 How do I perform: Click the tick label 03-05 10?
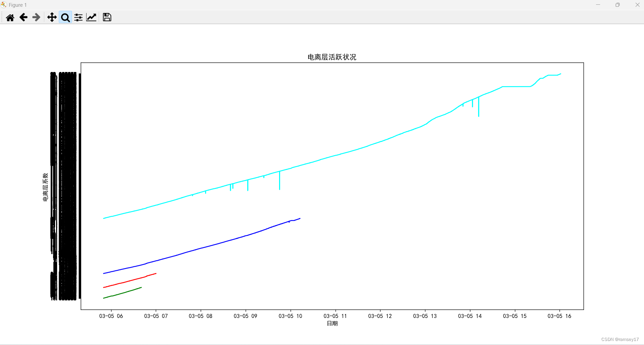(x=291, y=316)
